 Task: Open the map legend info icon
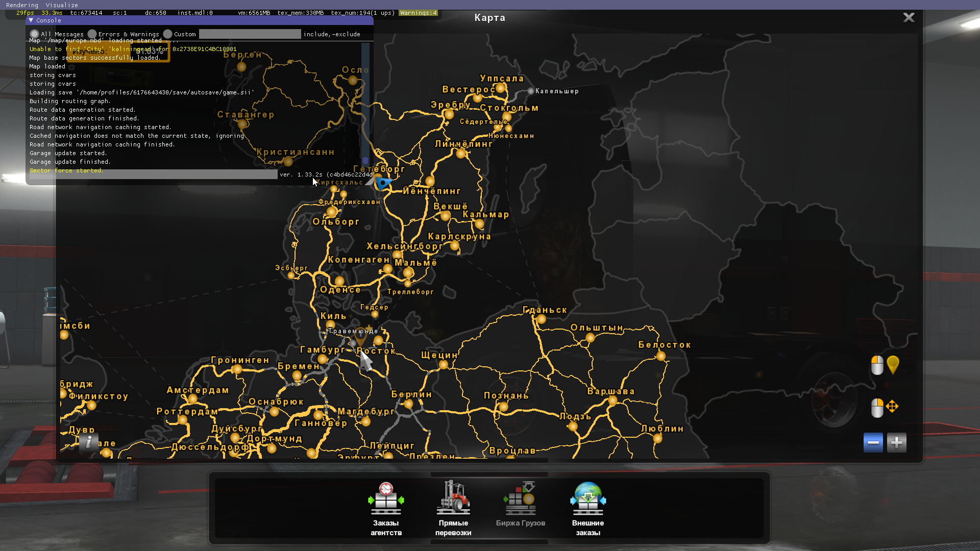tap(88, 442)
